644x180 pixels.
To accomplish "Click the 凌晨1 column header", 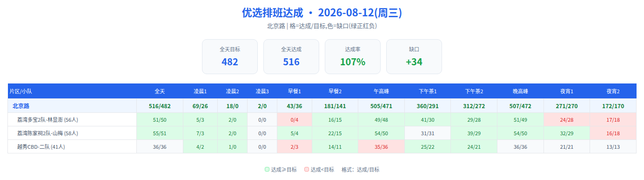I will point(200,91).
